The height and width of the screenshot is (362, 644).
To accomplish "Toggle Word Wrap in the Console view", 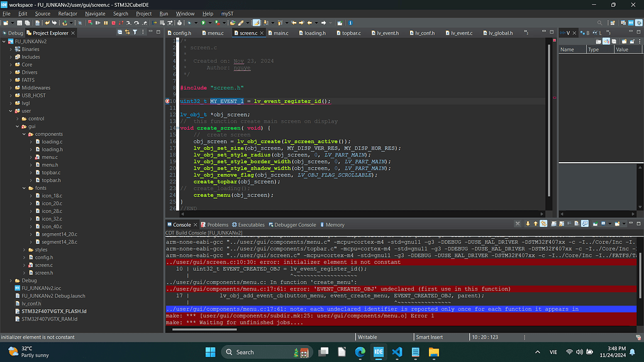I will pyautogui.click(x=570, y=224).
